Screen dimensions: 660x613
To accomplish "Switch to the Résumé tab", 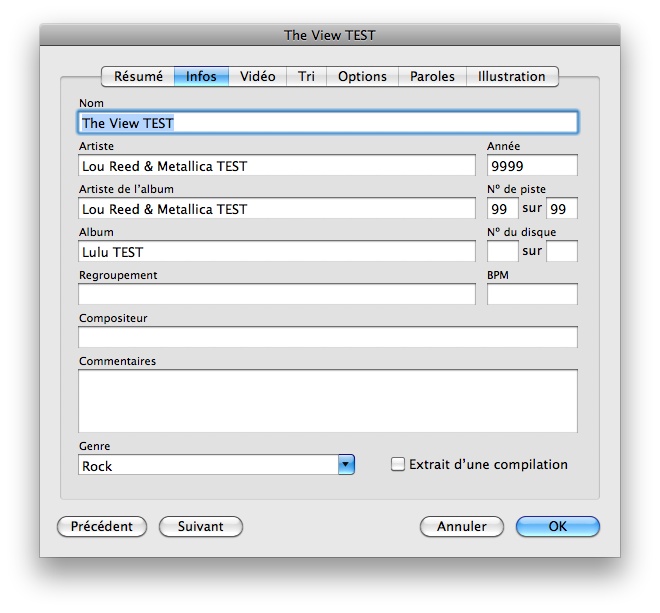I will point(138,76).
